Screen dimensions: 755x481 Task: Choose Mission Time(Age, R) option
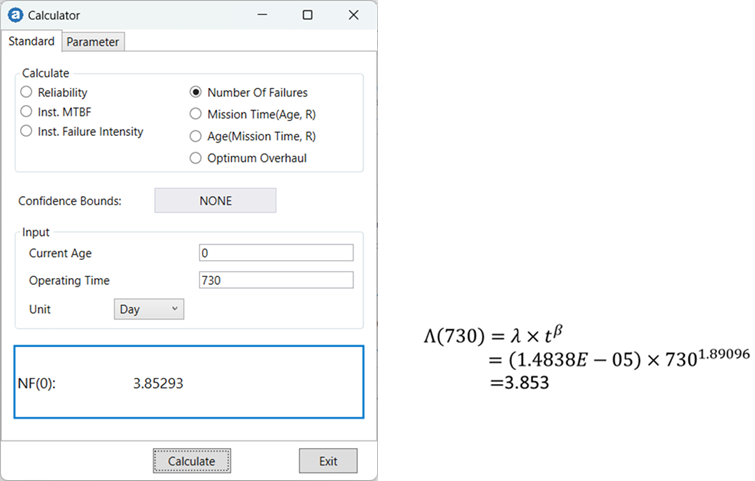pos(196,115)
